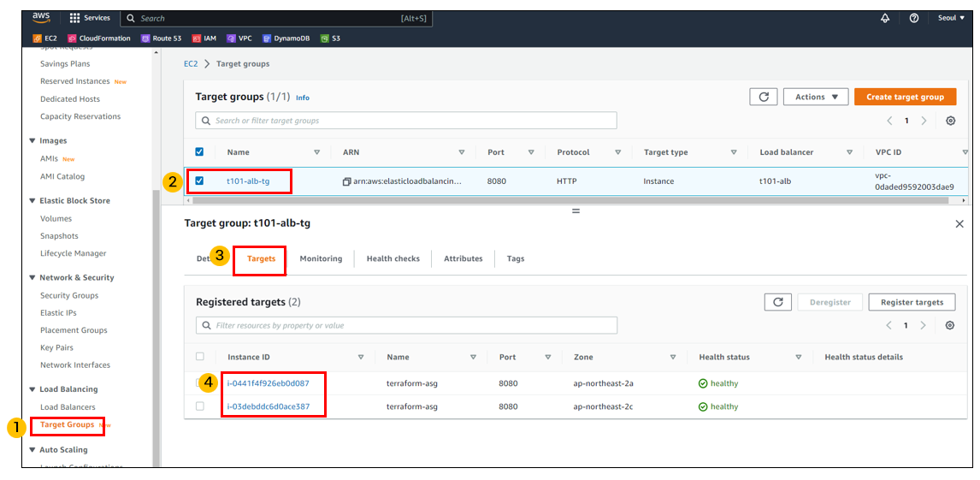This screenshot has width=980, height=480.
Task: Switch to the Targets tab
Action: [x=262, y=258]
